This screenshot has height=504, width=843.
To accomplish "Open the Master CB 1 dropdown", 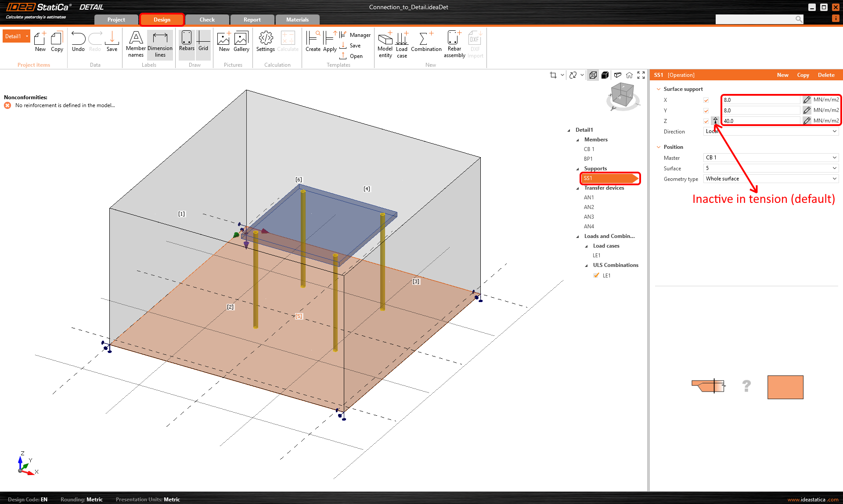I will coord(771,158).
